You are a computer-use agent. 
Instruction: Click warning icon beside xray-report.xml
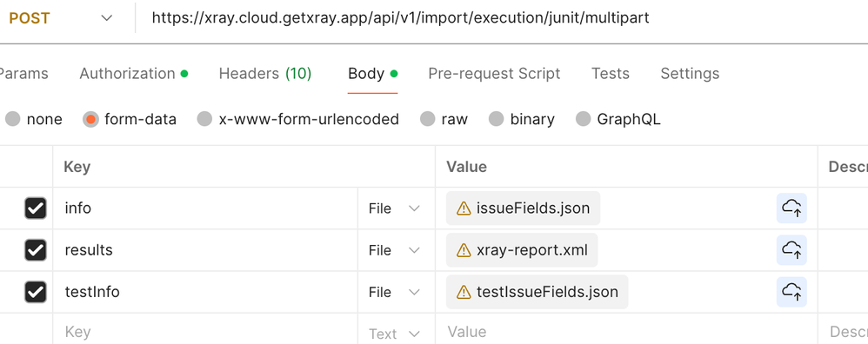[x=464, y=250]
